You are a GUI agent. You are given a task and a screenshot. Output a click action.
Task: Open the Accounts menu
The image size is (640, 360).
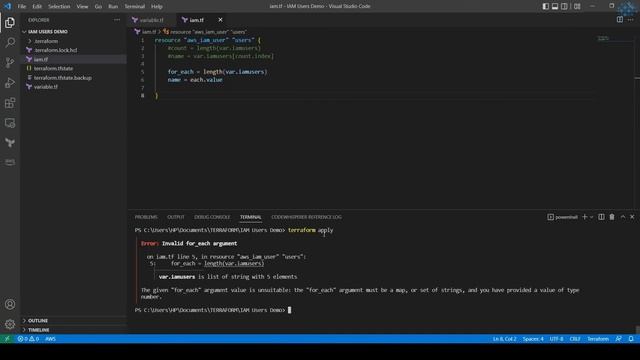pos(10,304)
